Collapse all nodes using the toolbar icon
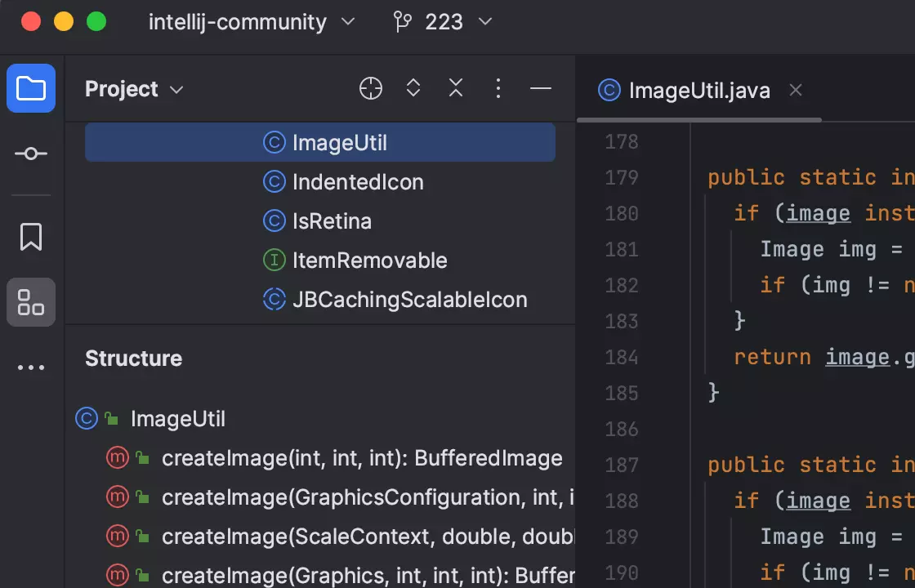This screenshot has height=588, width=915. pos(455,88)
